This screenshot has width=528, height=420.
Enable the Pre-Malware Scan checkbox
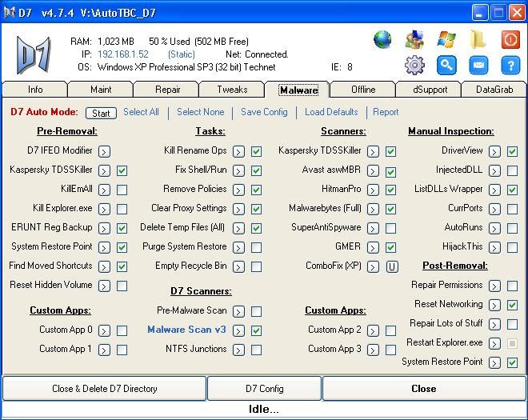(x=256, y=311)
